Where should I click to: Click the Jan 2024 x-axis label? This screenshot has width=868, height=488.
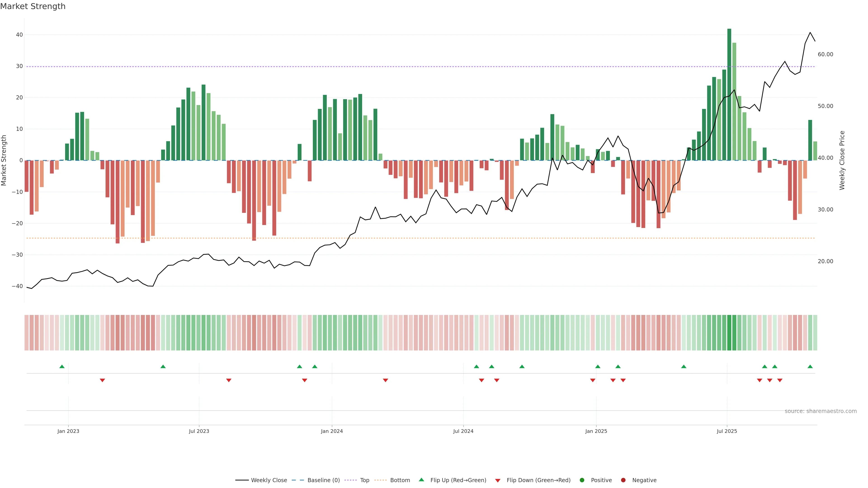point(332,431)
